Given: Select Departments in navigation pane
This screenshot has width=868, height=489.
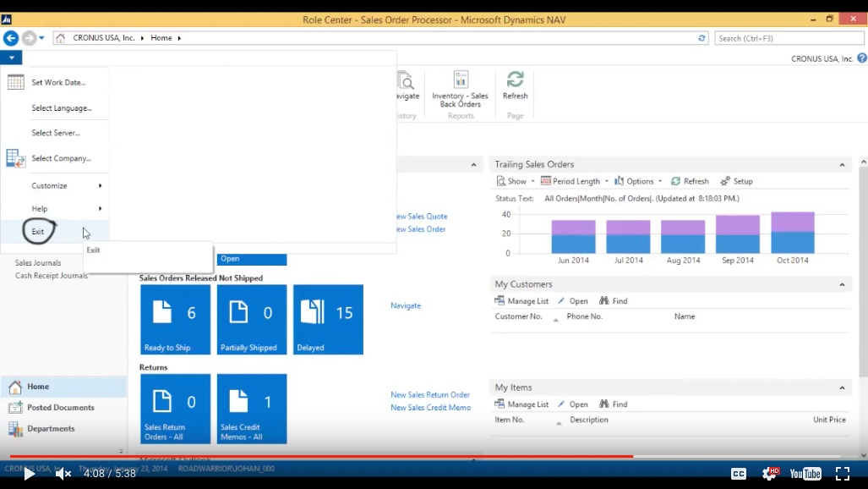Looking at the screenshot, I should tap(63, 429).
